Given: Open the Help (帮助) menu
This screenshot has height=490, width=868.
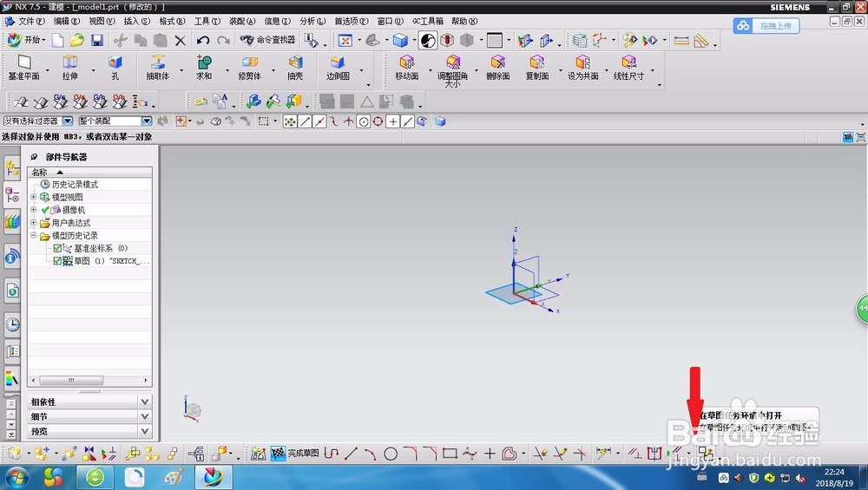Looking at the screenshot, I should [464, 21].
